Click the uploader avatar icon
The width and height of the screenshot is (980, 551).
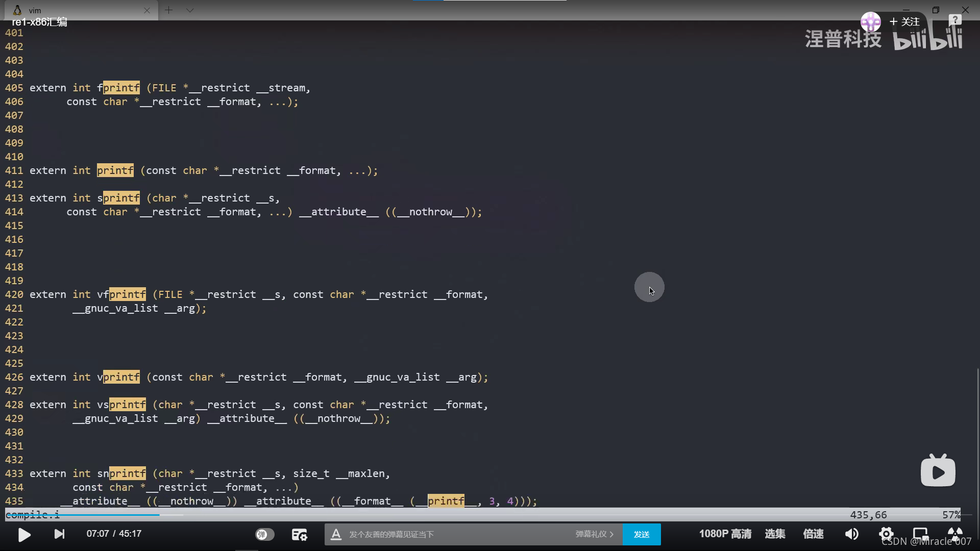point(870,21)
